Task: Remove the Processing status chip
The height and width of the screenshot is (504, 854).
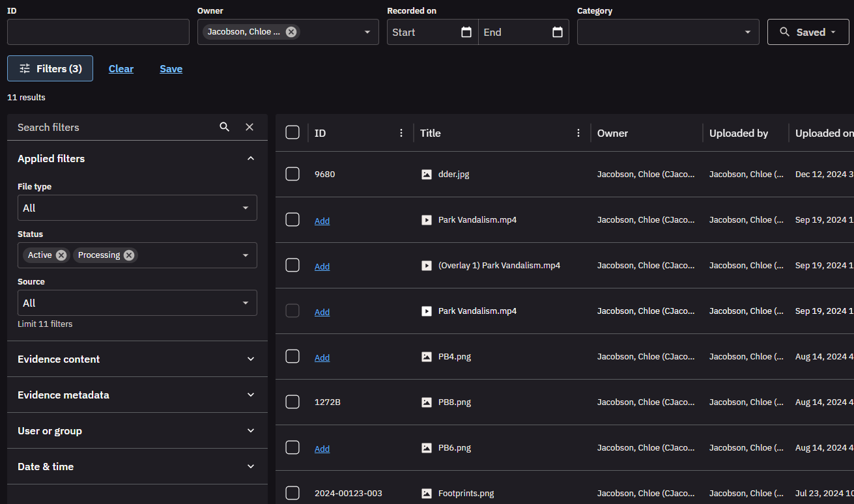Action: (129, 255)
